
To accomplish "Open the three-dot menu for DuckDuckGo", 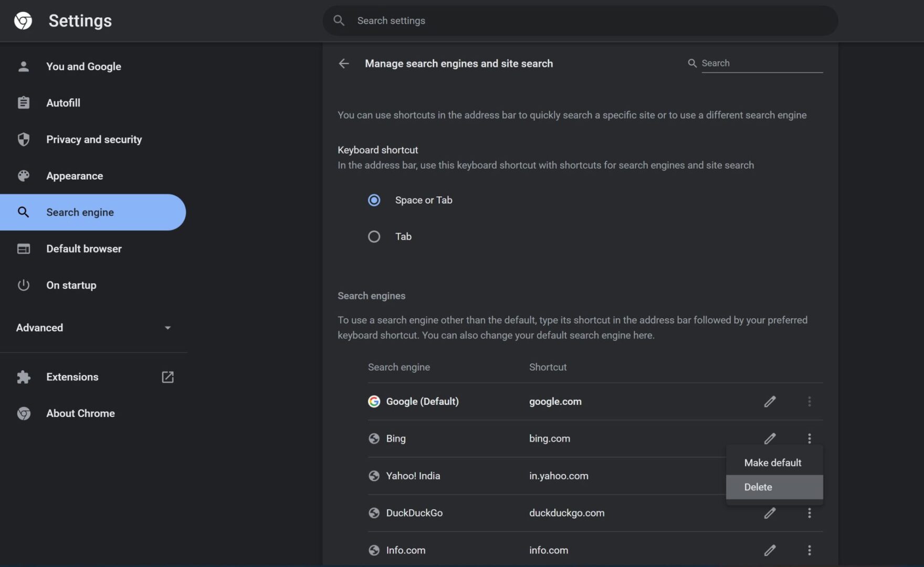I will pyautogui.click(x=809, y=513).
